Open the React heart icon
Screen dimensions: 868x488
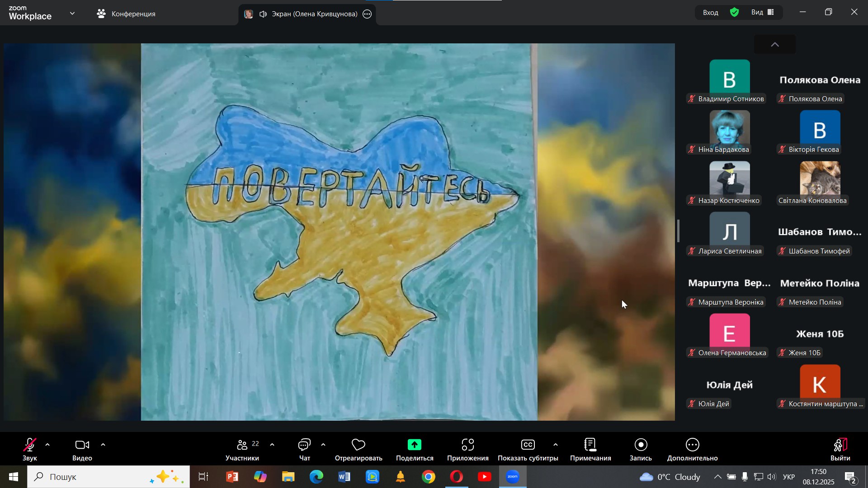coord(359,446)
